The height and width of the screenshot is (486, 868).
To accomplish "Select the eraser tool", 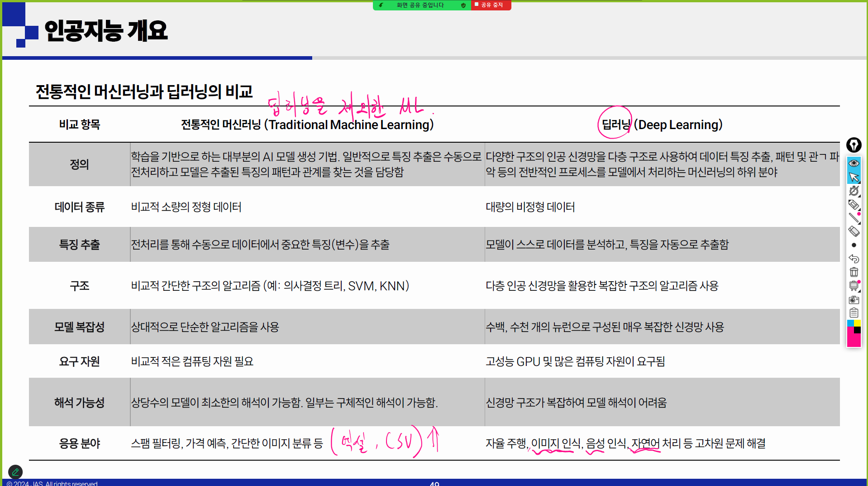I will click(x=854, y=231).
